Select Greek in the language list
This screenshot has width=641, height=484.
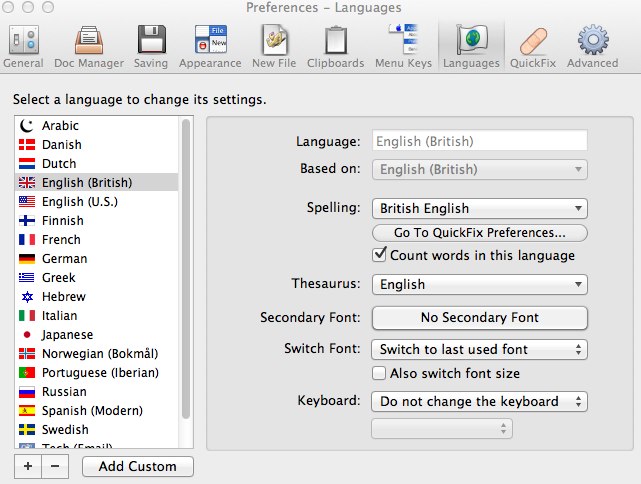tap(97, 278)
